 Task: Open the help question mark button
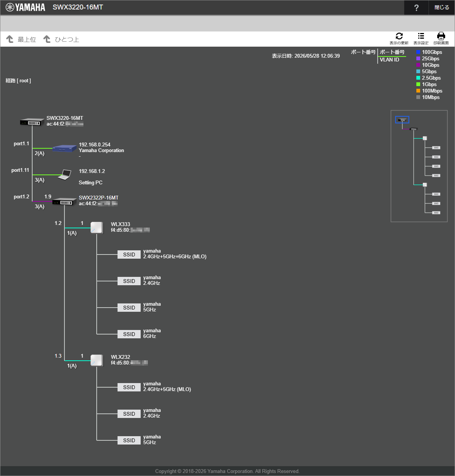point(416,8)
